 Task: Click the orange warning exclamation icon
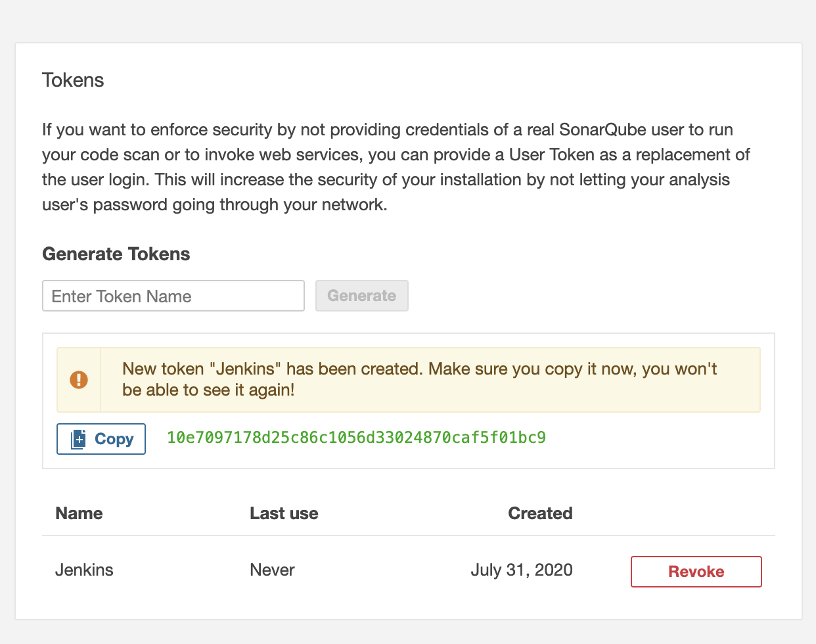pyautogui.click(x=79, y=380)
